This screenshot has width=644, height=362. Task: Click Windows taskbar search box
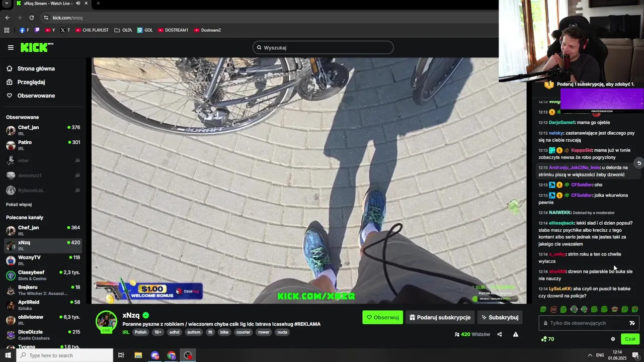65,355
